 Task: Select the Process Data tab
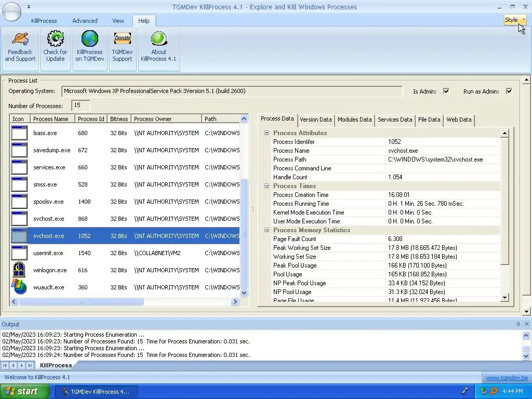(277, 119)
